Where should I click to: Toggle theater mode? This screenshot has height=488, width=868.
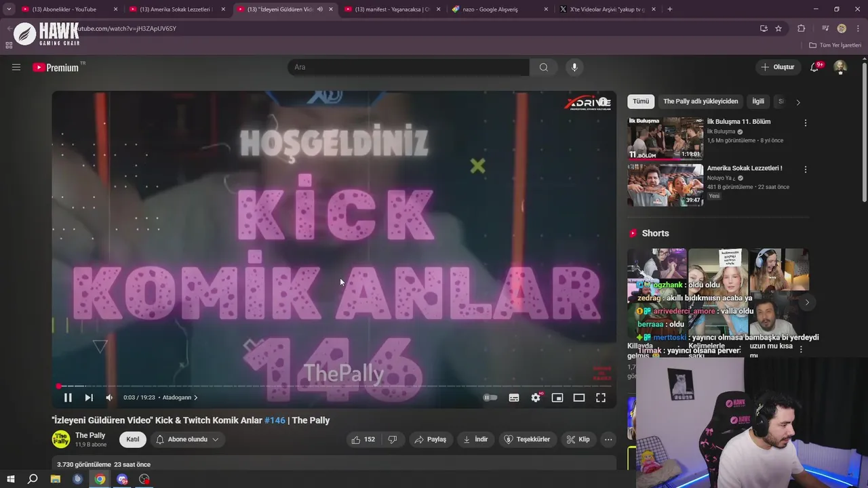[579, 398]
